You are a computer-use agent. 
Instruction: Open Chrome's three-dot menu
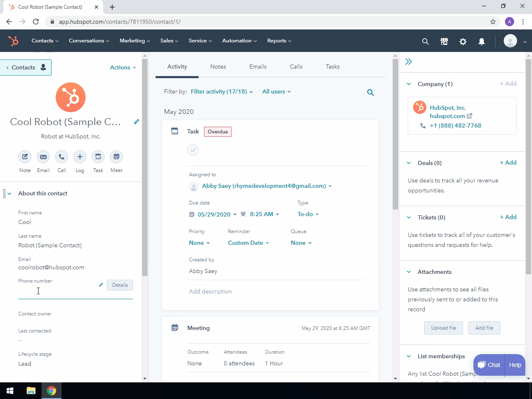pos(523,22)
